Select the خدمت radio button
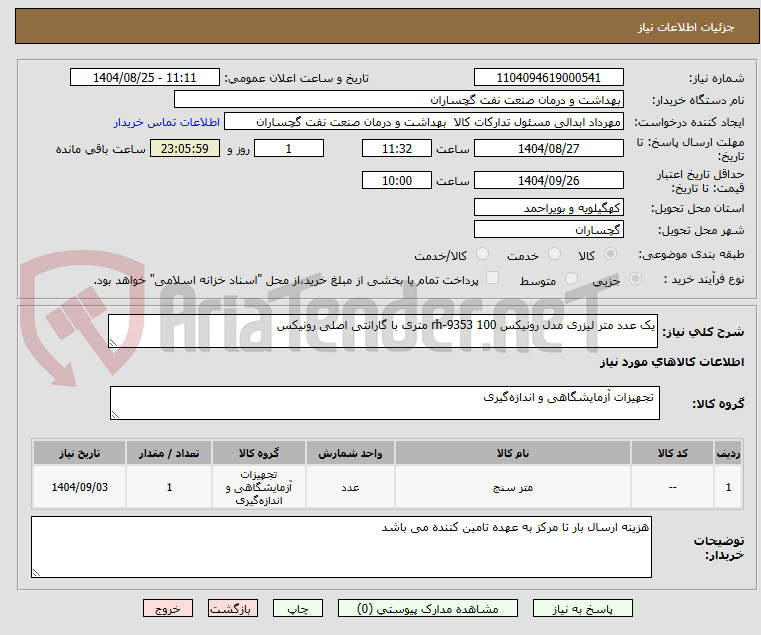The image size is (761, 635). (554, 254)
